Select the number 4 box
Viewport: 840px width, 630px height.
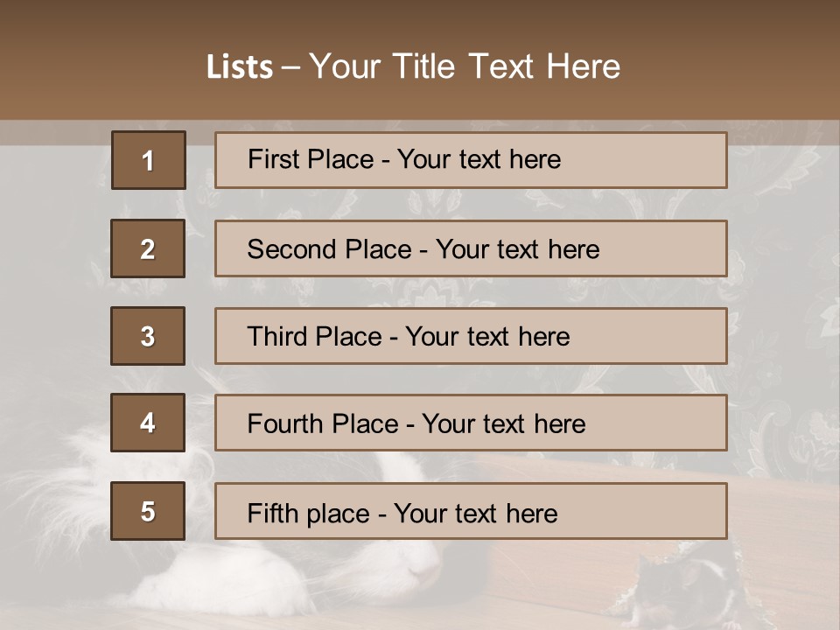[148, 423]
